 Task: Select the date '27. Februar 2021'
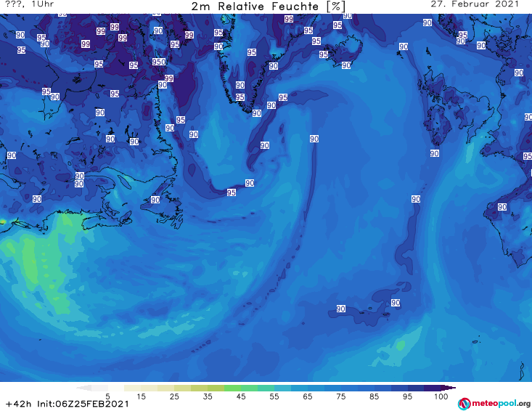[475, 4]
